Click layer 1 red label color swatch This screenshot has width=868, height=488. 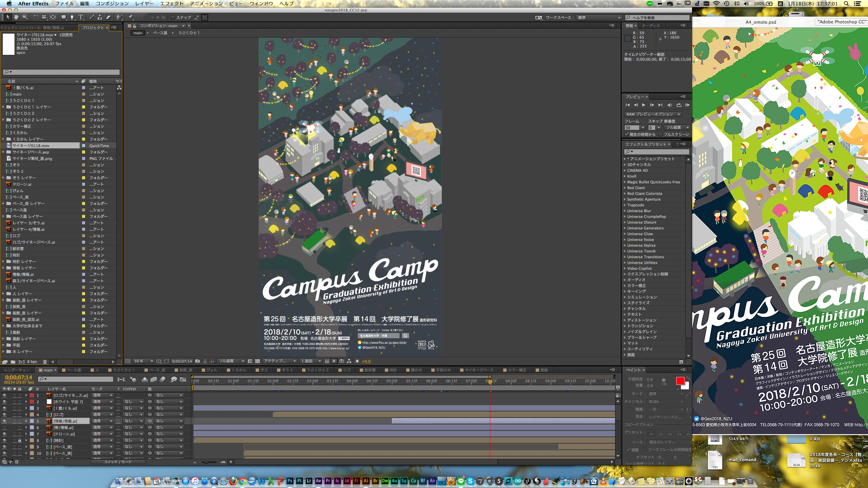click(x=32, y=395)
